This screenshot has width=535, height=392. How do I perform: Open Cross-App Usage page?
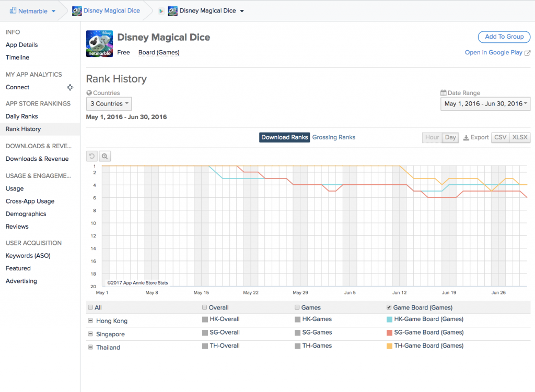point(30,201)
